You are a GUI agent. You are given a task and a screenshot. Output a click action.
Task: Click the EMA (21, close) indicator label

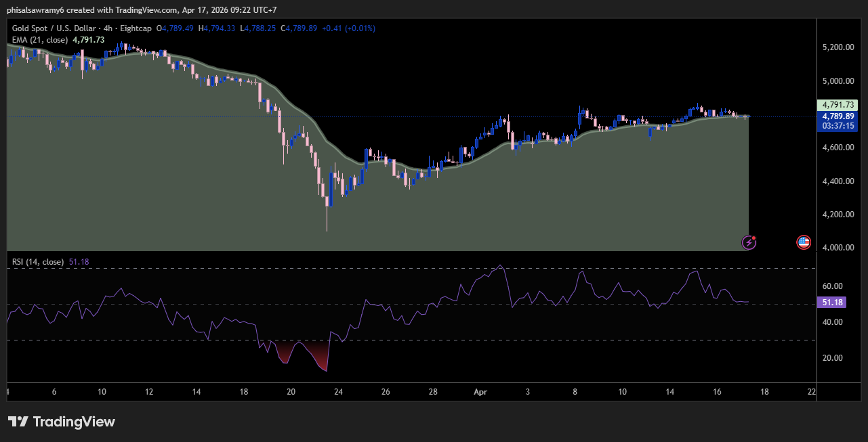pyautogui.click(x=39, y=40)
